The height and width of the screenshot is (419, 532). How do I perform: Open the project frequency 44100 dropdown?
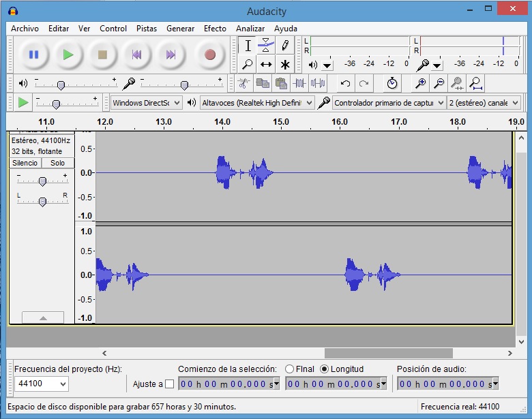tap(42, 384)
